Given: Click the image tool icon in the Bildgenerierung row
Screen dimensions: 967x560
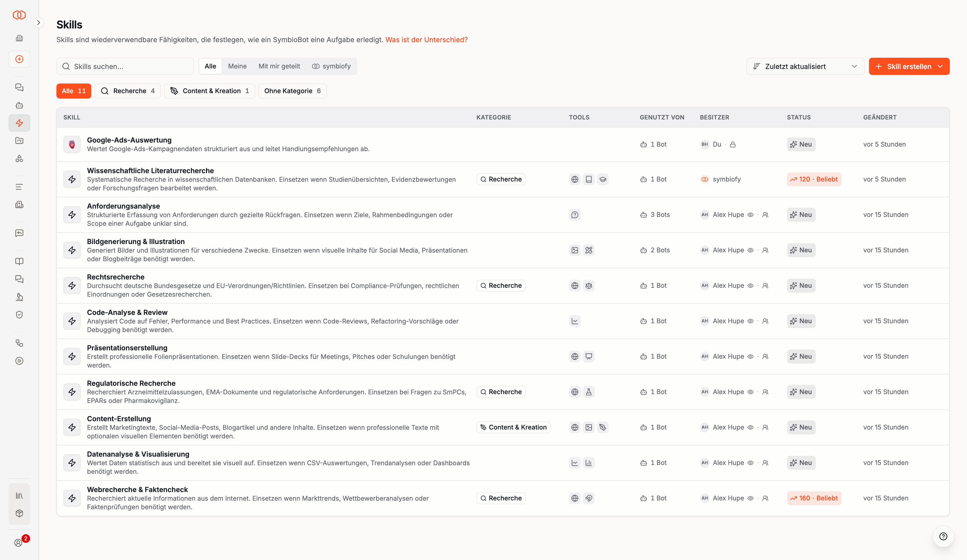Looking at the screenshot, I should point(575,250).
